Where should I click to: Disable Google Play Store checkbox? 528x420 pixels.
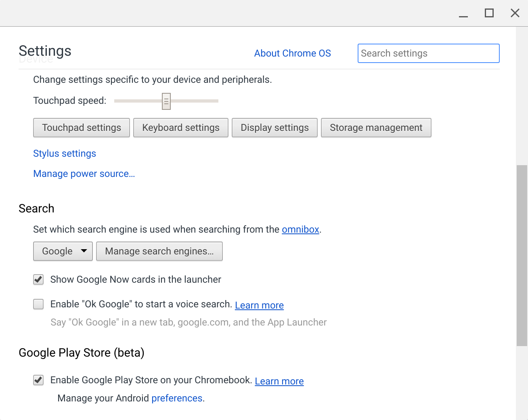(38, 380)
